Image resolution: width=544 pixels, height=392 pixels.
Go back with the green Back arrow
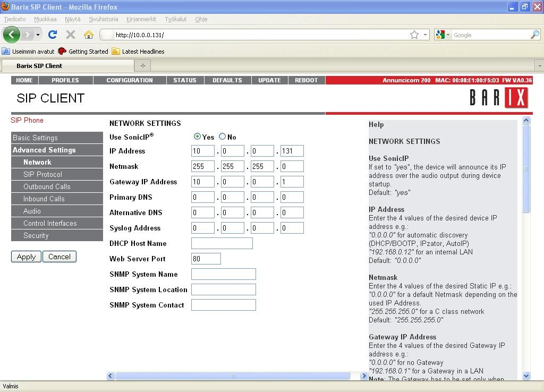(x=12, y=35)
